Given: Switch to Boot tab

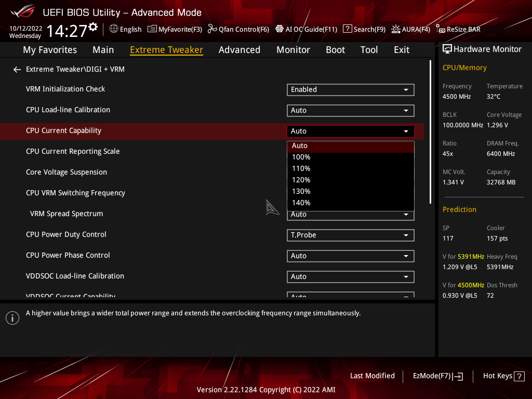Looking at the screenshot, I should (335, 50).
